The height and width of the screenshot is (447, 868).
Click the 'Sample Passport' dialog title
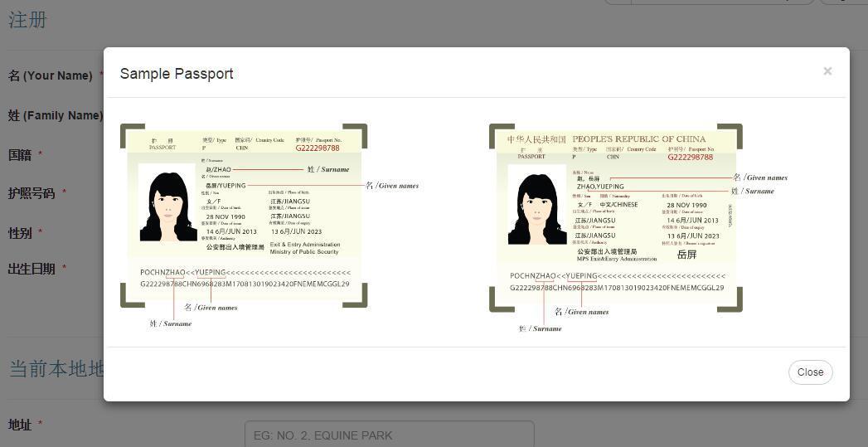177,74
